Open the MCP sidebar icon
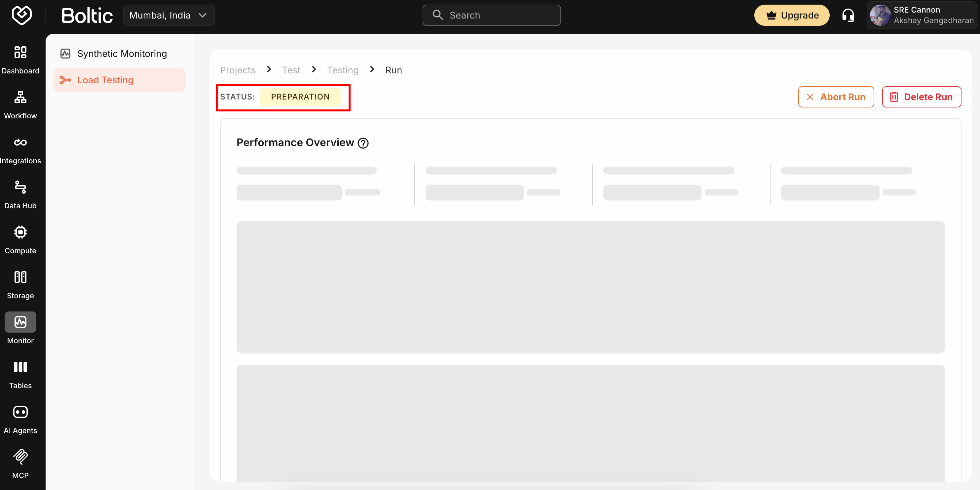This screenshot has height=490, width=980. point(20,457)
